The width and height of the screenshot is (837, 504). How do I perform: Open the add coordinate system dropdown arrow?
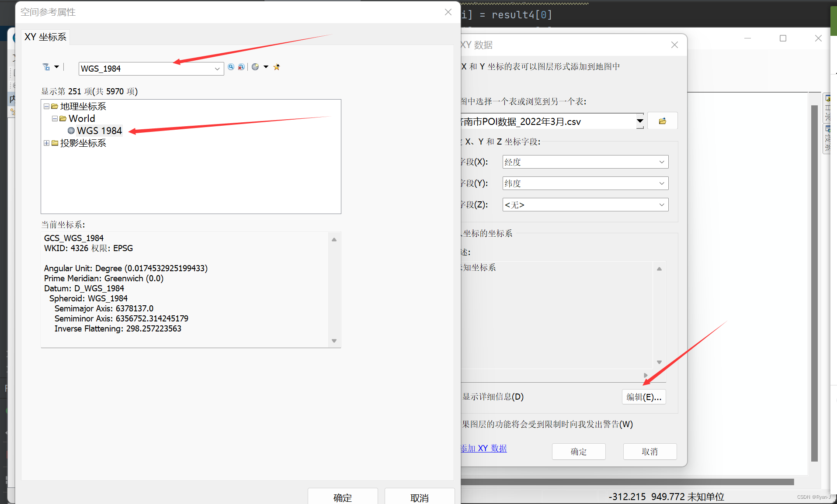click(x=266, y=67)
